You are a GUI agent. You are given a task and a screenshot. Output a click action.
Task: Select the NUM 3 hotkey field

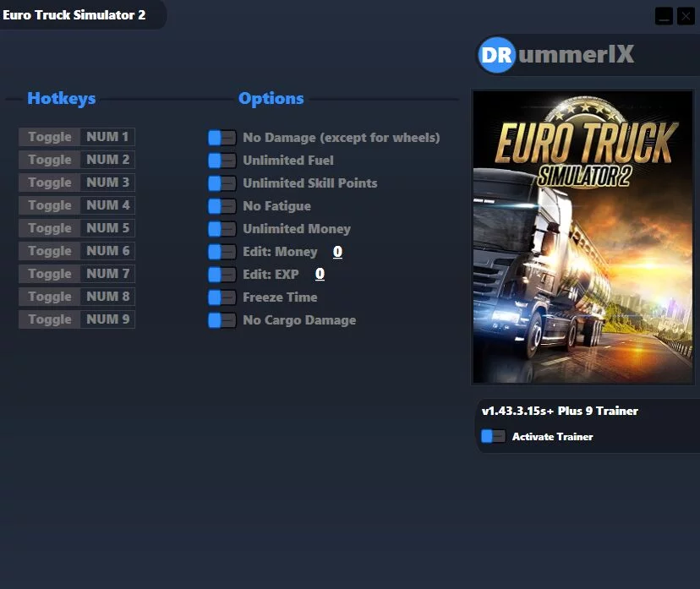pyautogui.click(x=107, y=183)
